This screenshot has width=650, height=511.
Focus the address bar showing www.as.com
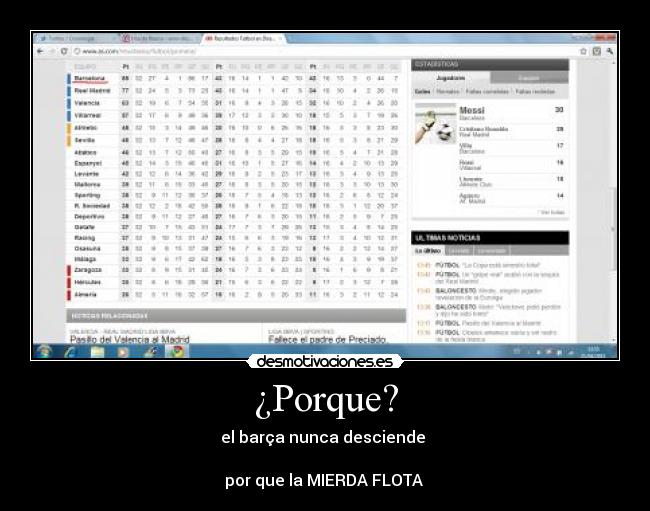coord(323,51)
